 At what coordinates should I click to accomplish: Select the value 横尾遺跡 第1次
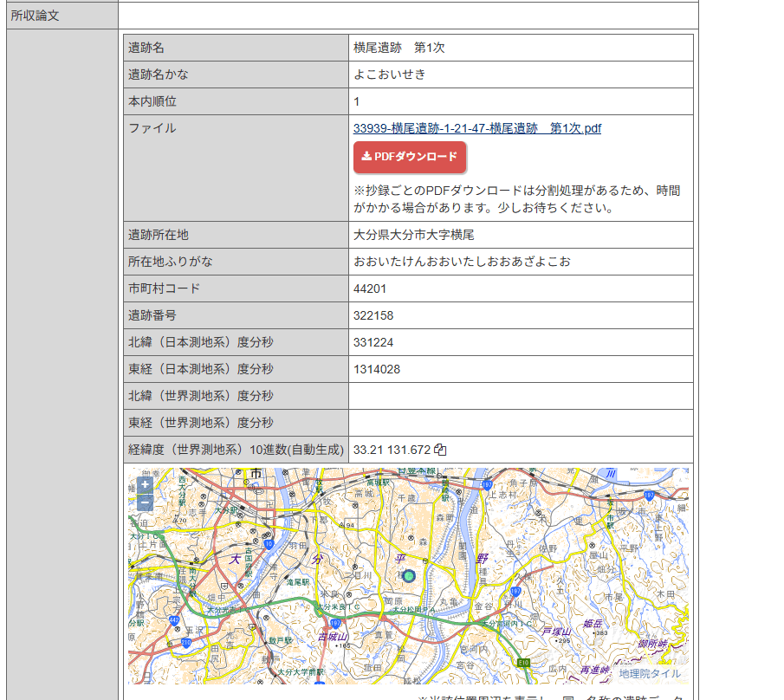tap(399, 48)
